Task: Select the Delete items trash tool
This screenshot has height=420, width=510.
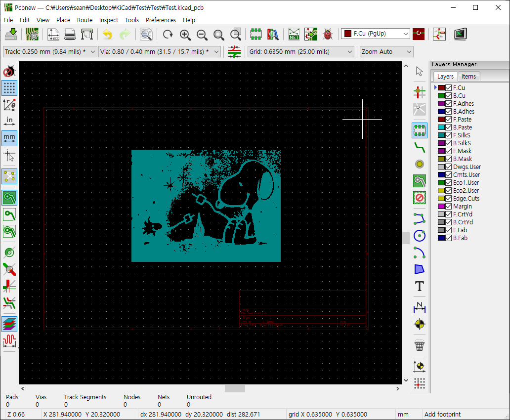Action: [419, 345]
